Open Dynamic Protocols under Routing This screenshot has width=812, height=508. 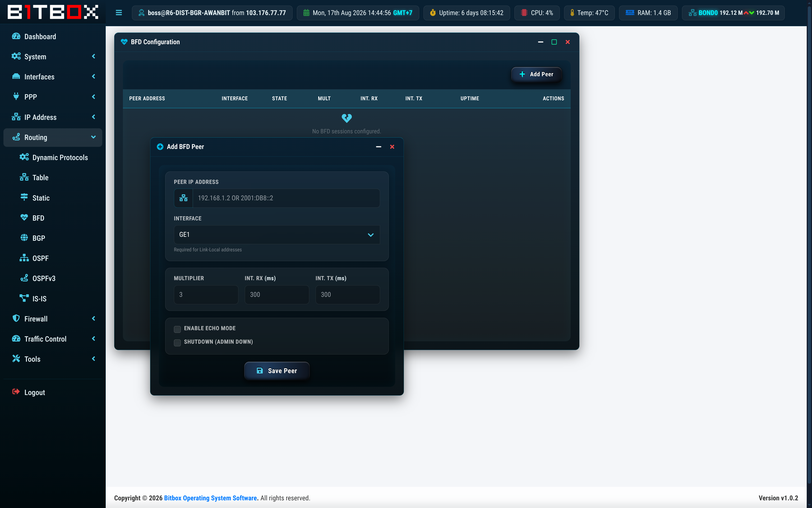(x=53, y=157)
